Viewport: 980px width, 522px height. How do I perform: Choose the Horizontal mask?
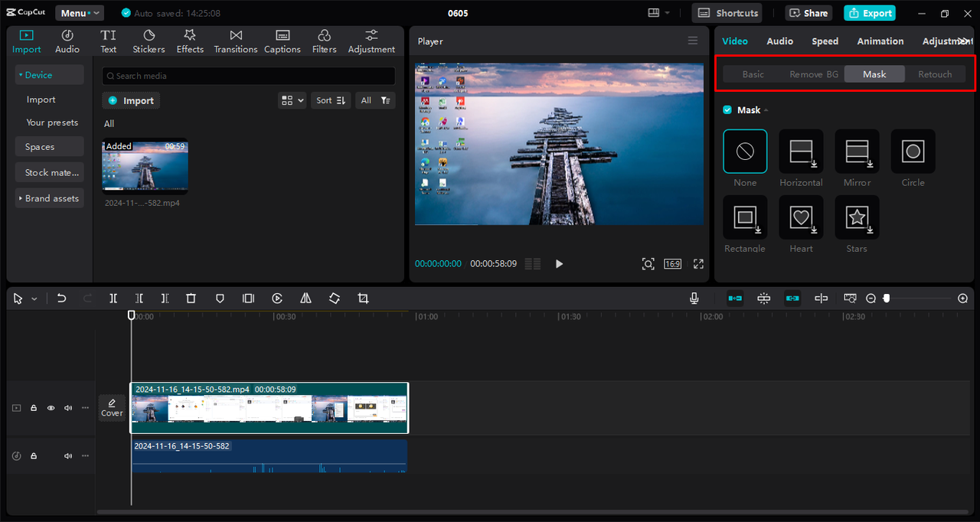(x=801, y=152)
